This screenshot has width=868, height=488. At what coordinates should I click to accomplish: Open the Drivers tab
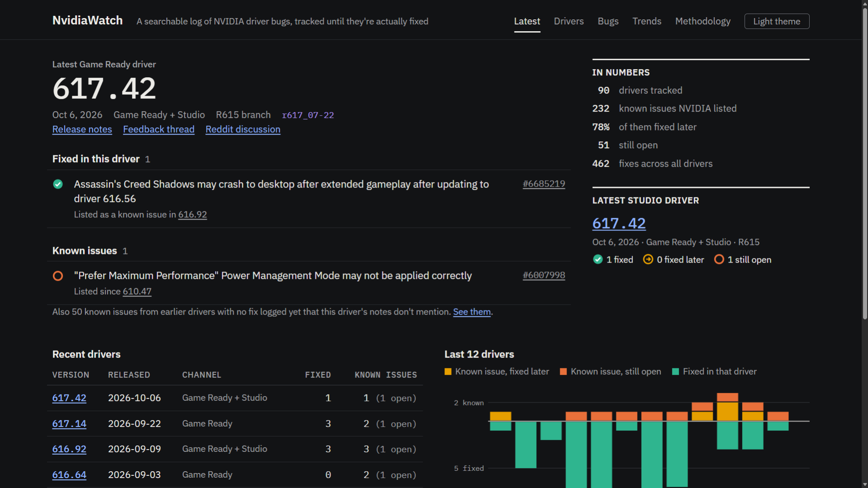point(569,21)
